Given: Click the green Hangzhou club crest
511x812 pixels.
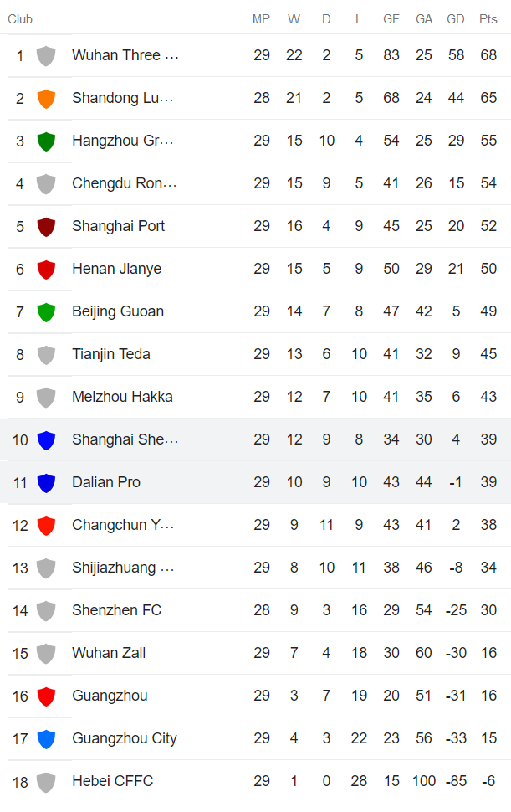Looking at the screenshot, I should (46, 140).
